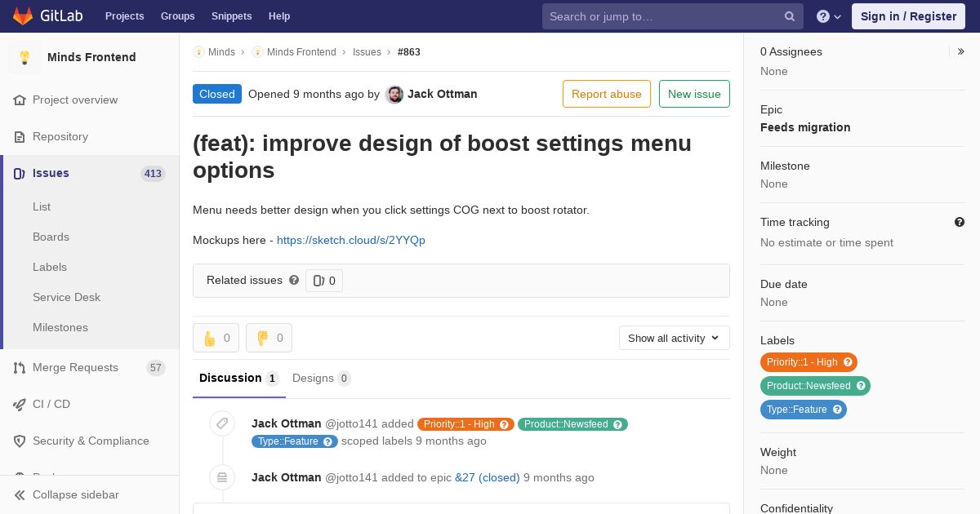980x514 pixels.
Task: Click the CI / CD rocket icon
Action: 20,405
